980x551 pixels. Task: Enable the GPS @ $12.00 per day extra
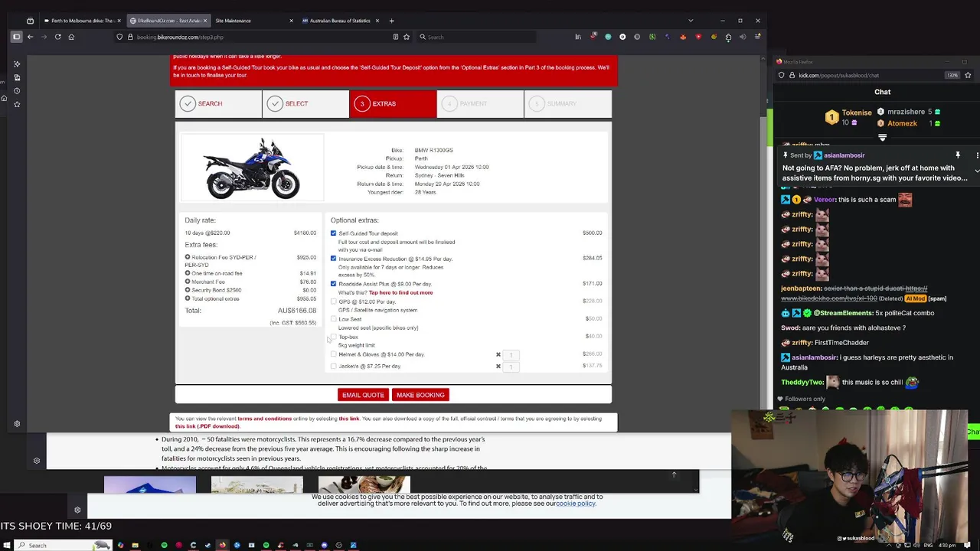point(333,302)
